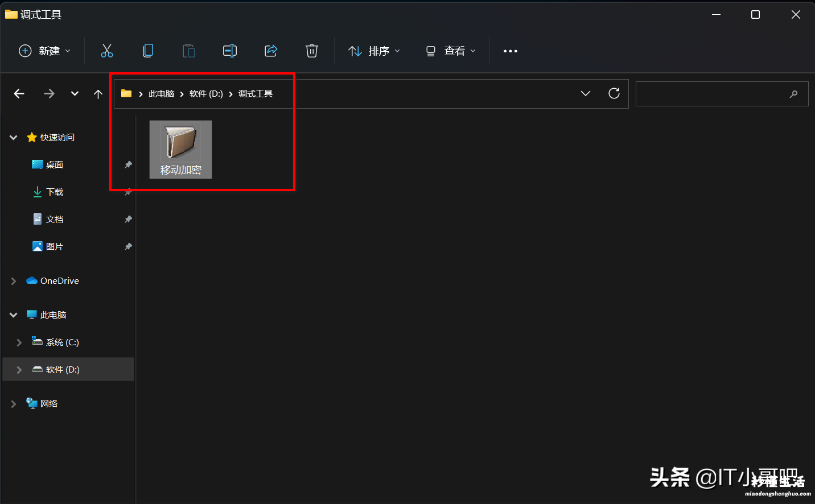
Task: Expand chevron after 此电脑 in breadcrumb
Action: click(182, 94)
